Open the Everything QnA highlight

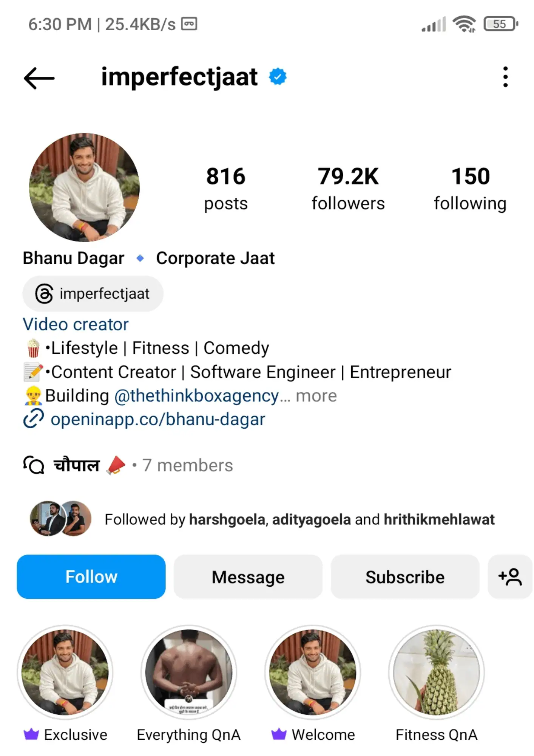(189, 672)
